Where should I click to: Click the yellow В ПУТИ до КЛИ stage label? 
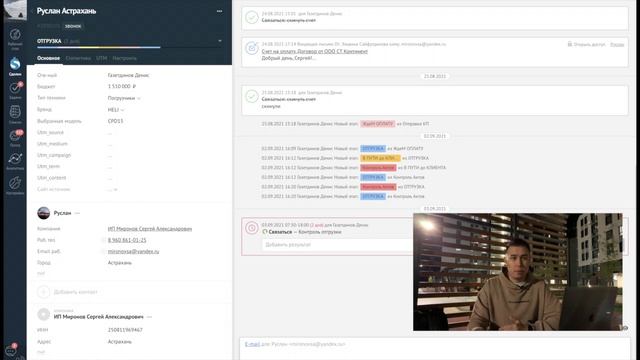(380, 158)
